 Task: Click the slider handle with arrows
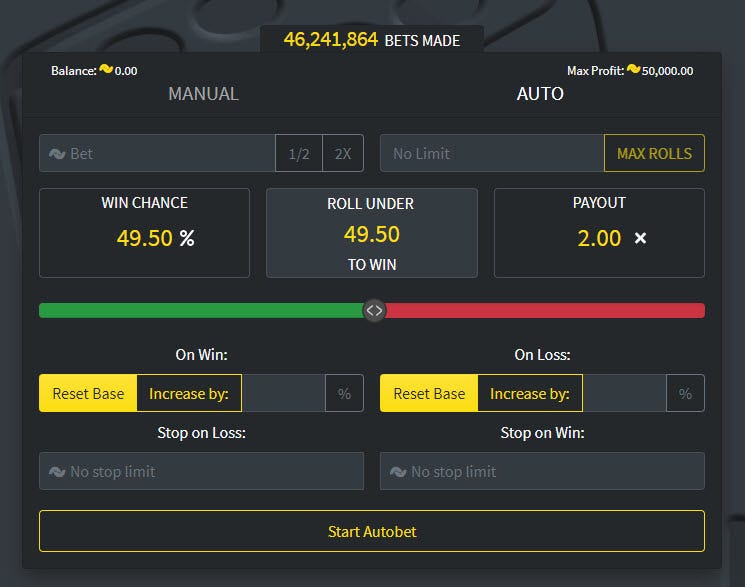tap(374, 310)
